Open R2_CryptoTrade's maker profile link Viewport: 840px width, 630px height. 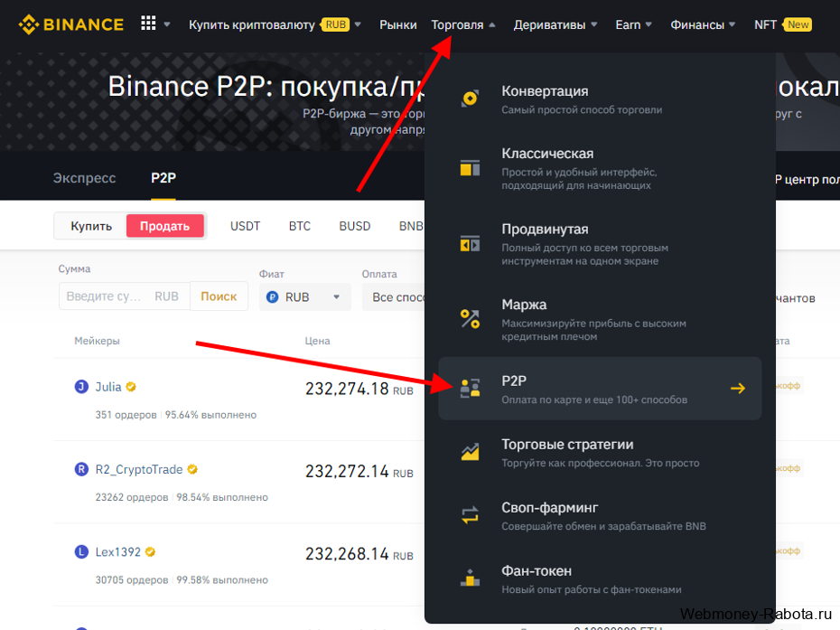click(x=139, y=469)
